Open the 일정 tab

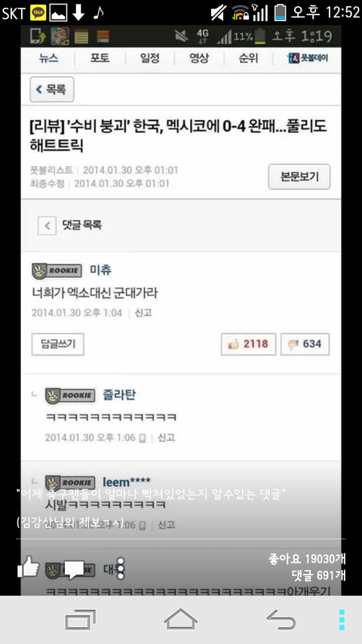149,58
